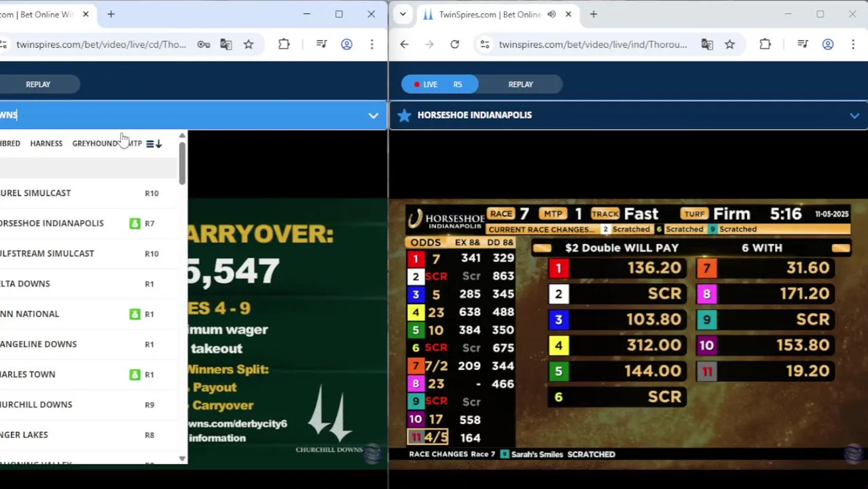Go back in right browser window
The width and height of the screenshot is (868, 489).
pos(404,44)
